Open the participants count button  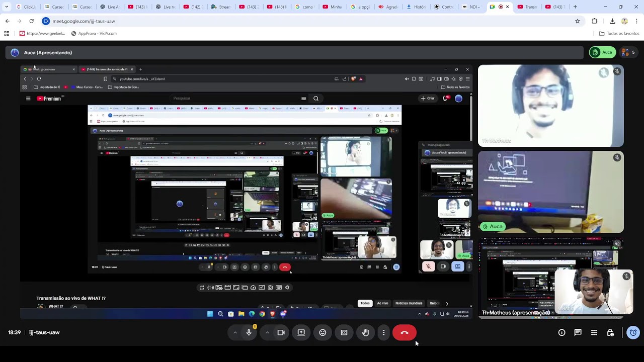628,52
